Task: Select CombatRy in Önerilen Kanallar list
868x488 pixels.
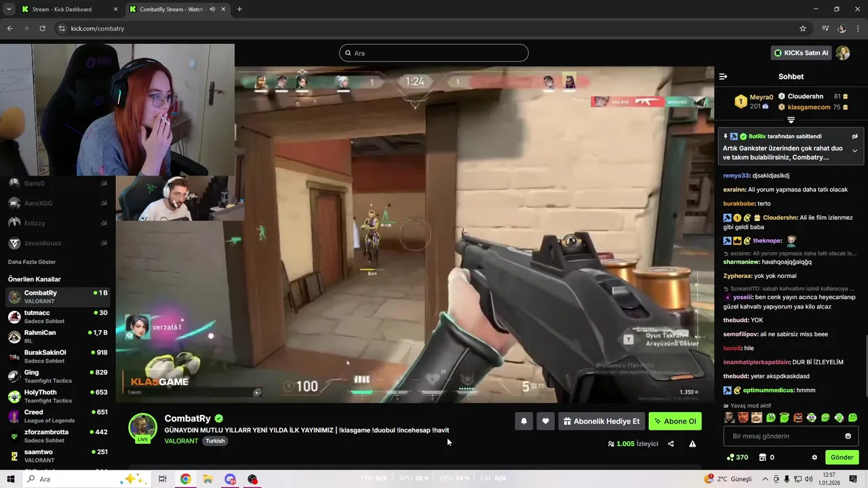Action: tap(58, 297)
